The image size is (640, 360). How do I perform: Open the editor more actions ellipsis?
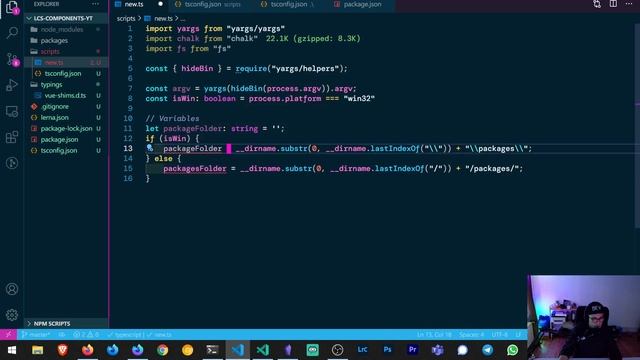click(x=629, y=4)
